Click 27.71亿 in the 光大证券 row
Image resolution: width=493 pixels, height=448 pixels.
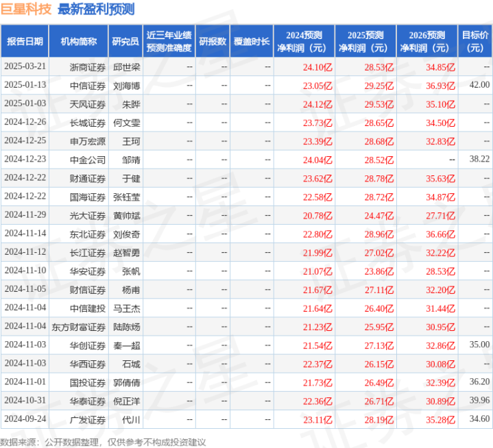pos(440,216)
